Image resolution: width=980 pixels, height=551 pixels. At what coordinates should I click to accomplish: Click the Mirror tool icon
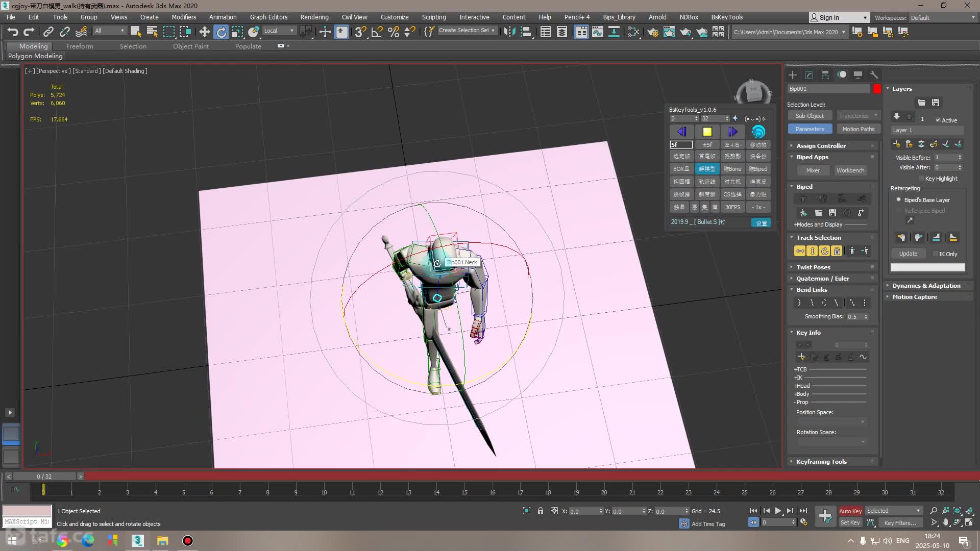point(509,32)
